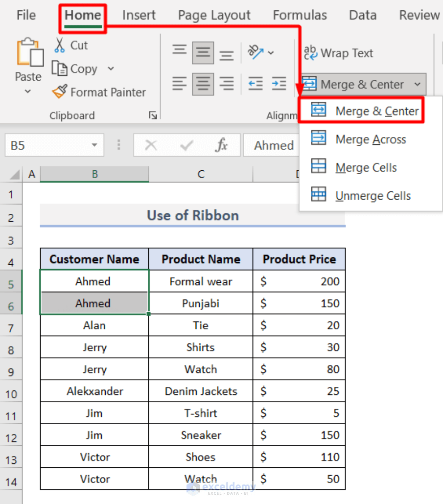Screen dimensions: 443x504
Task: Click the Increase Indent icon
Action: (279, 84)
